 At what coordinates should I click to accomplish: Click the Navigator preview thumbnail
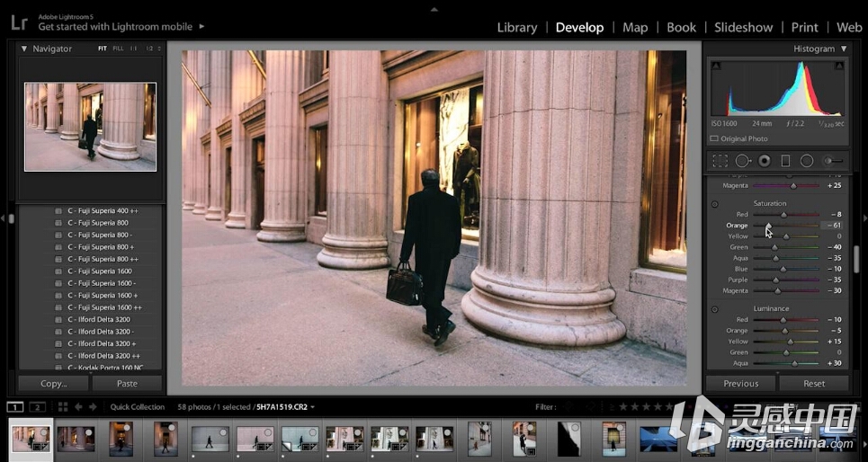coord(90,127)
